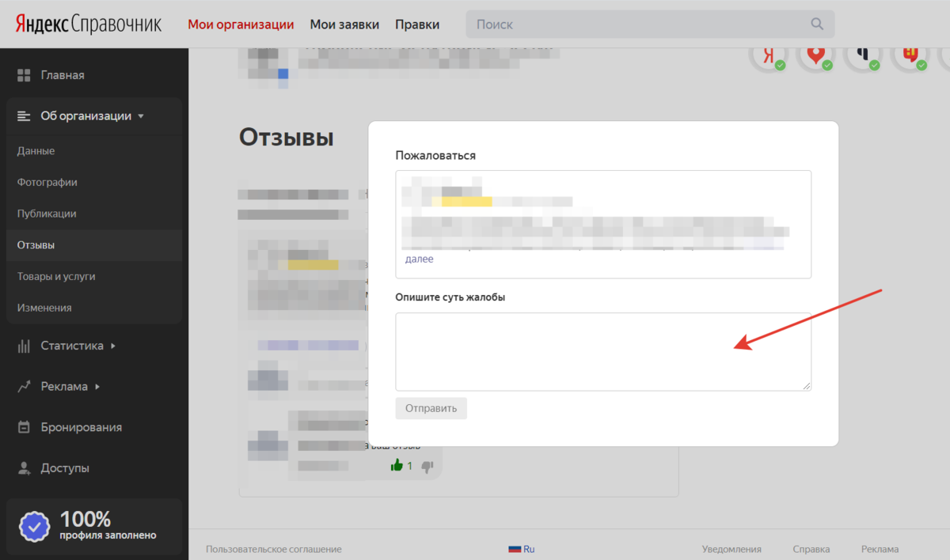Viewport: 950px width, 560px height.
Task: Click the Пожаловаться dialog title
Action: (435, 156)
